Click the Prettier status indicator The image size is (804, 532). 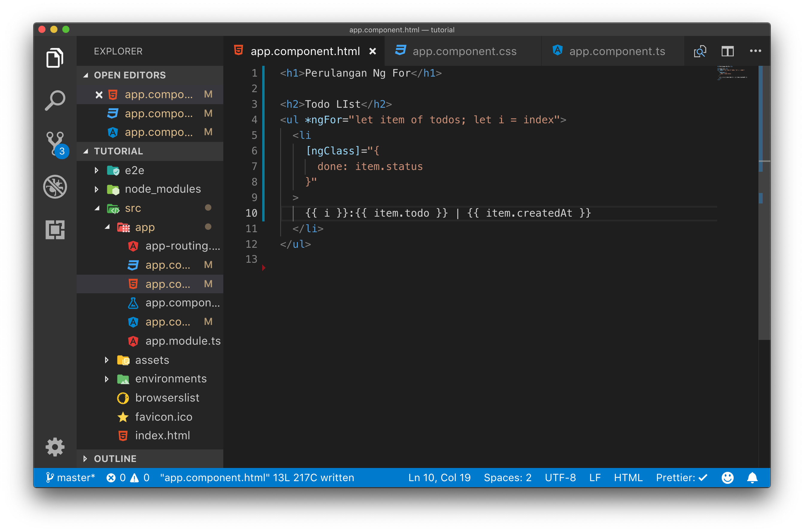tap(681, 478)
